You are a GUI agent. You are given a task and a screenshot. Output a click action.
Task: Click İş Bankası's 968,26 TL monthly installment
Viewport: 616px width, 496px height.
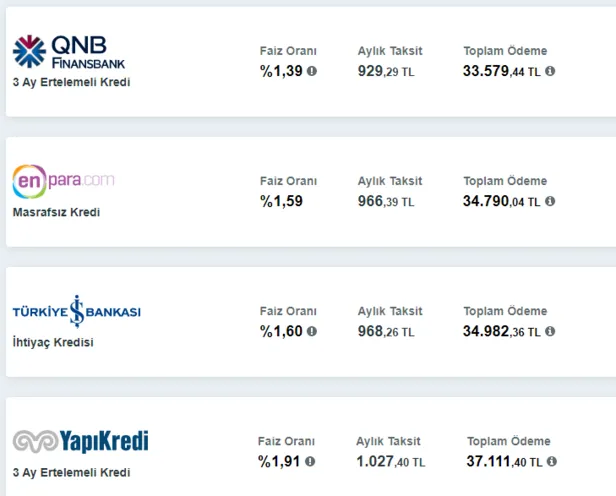coord(386,331)
